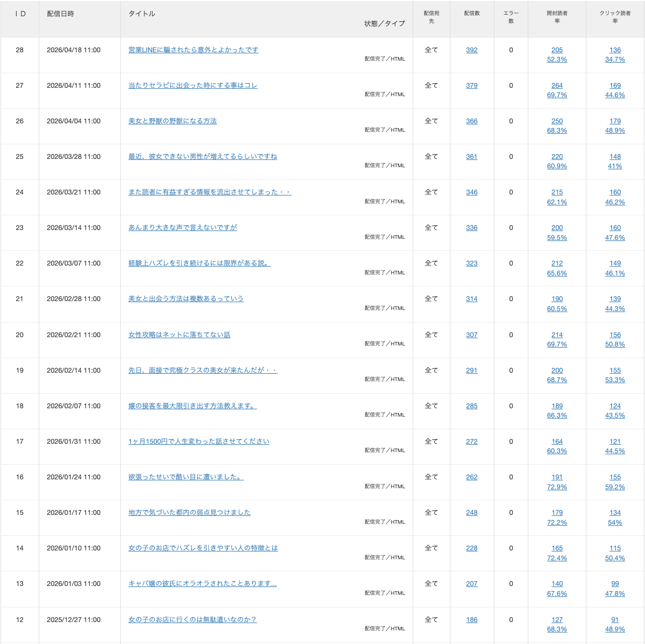Click the 46.2% click rate for ID 24

click(x=615, y=202)
